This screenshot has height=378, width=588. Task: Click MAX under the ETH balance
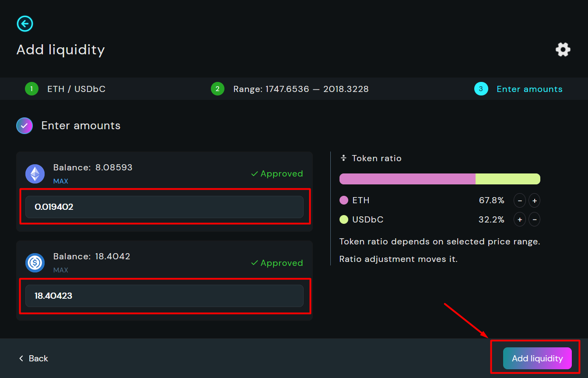coord(60,181)
